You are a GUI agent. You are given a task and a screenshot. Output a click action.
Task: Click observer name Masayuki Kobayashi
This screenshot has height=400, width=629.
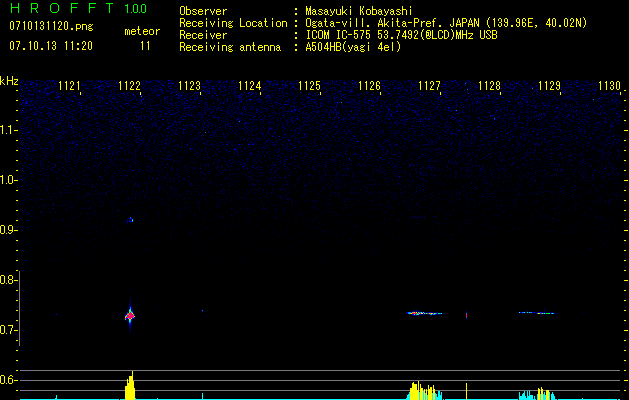coord(359,11)
